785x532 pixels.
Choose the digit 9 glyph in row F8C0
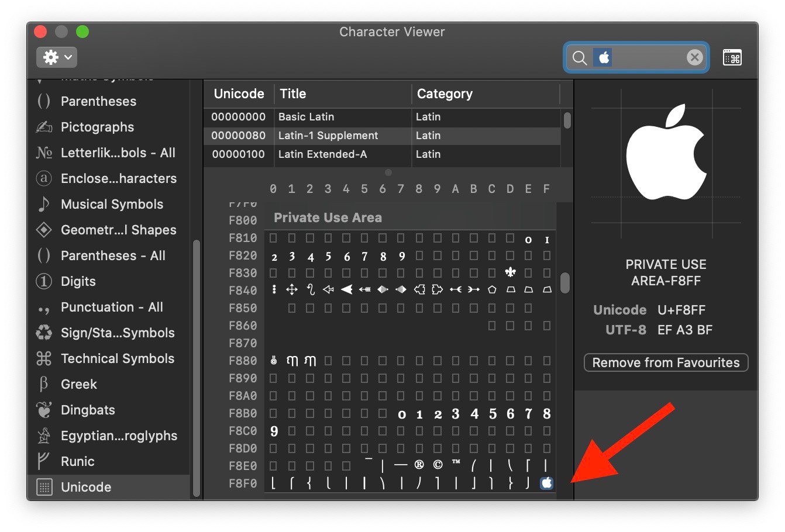(x=274, y=431)
